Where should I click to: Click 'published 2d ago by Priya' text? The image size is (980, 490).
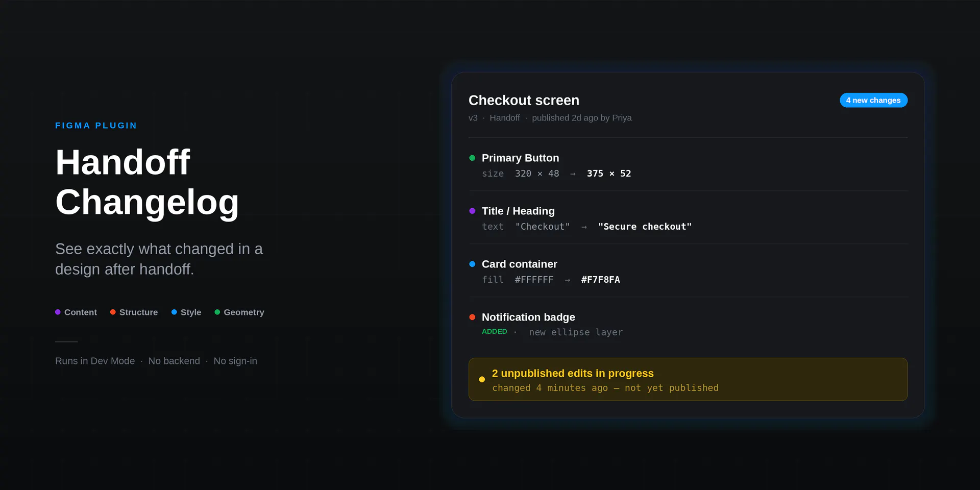pos(582,118)
